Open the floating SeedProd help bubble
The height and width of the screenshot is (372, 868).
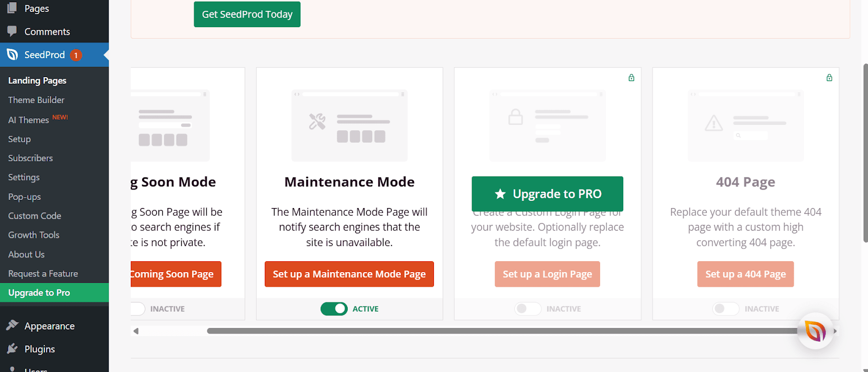click(815, 331)
